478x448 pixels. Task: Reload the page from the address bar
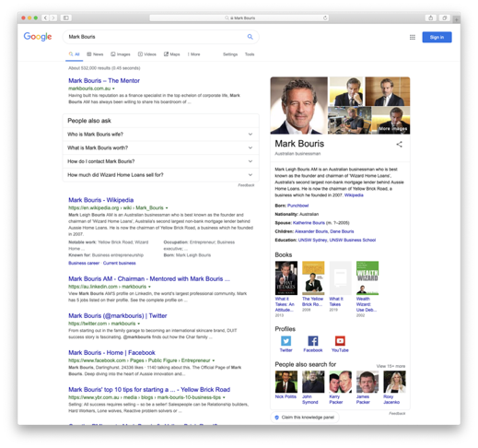point(325,18)
